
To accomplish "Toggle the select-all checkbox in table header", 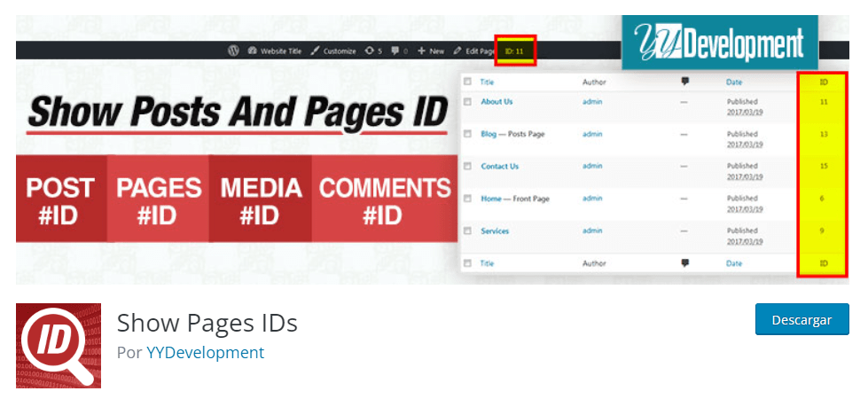I will click(468, 82).
